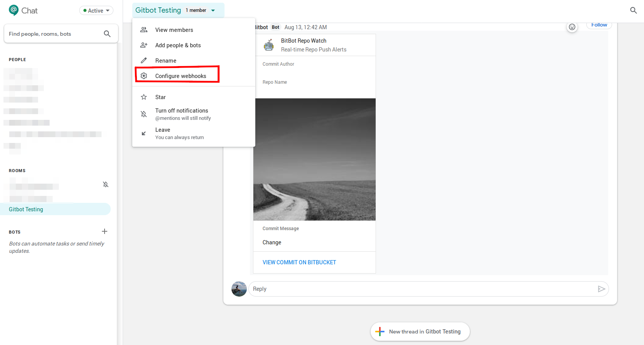This screenshot has width=644, height=345.
Task: Add a bot with the plus icon
Action: pos(105,231)
